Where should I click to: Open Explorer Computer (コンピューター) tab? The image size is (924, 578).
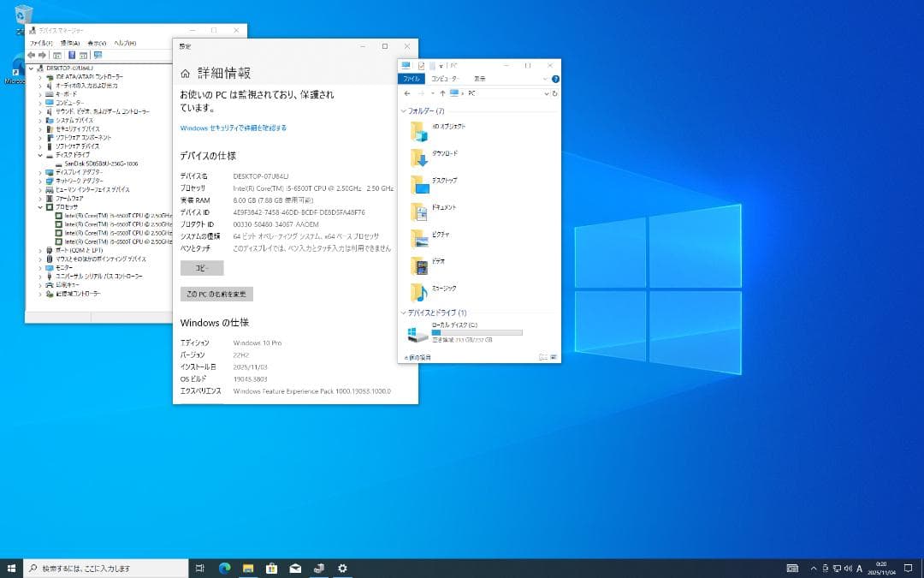pyautogui.click(x=445, y=79)
